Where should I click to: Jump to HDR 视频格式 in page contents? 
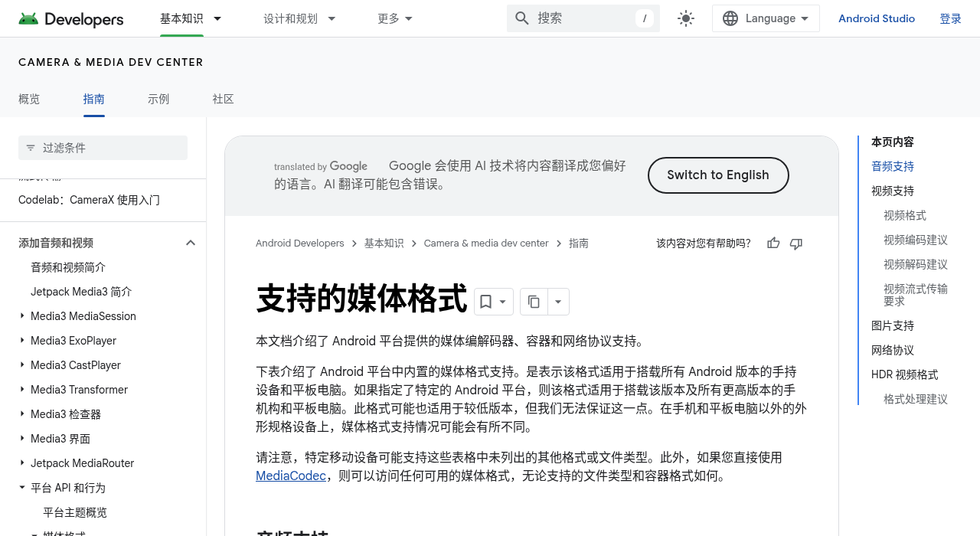(905, 374)
